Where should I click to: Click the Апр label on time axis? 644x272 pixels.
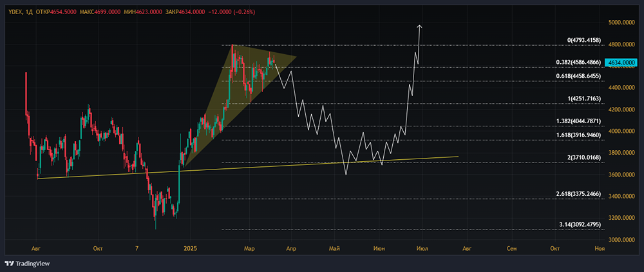291,249
